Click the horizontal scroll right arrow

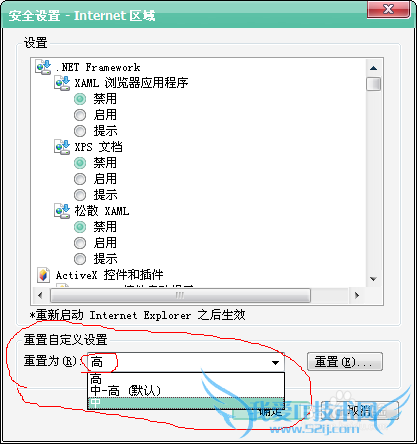357,295
